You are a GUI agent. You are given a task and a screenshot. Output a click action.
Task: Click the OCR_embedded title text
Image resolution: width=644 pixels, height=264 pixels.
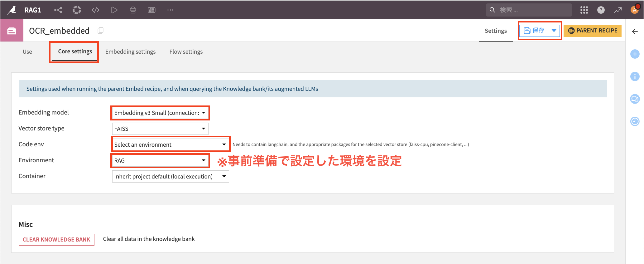coord(59,31)
